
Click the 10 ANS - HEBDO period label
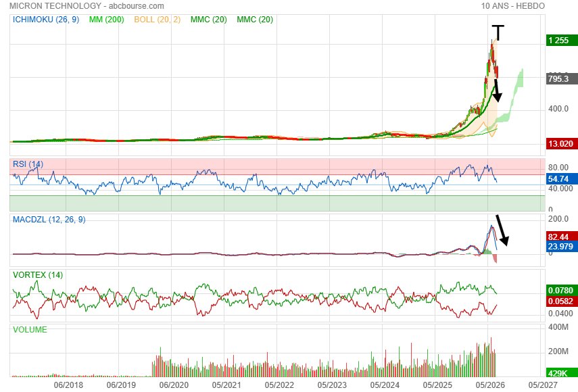tap(512, 6)
